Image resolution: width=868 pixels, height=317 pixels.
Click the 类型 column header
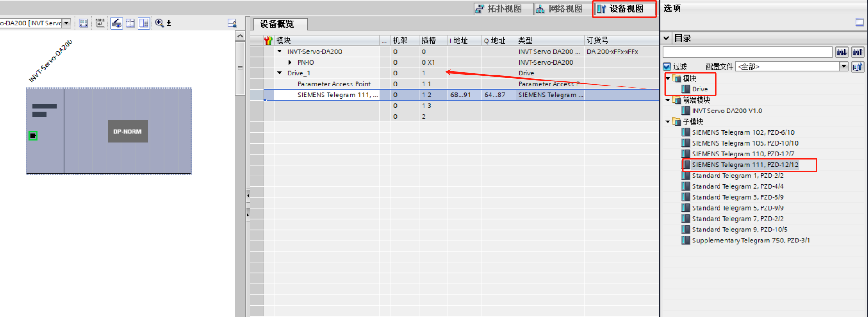click(550, 40)
